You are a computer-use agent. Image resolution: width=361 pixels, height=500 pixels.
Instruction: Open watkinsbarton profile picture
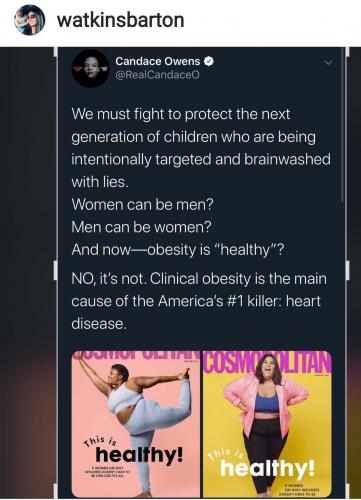click(29, 20)
